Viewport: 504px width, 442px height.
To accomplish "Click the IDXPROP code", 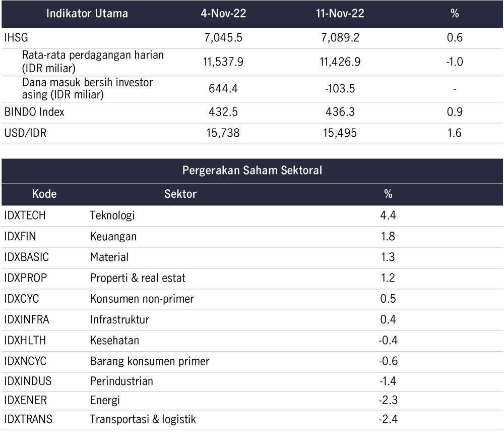I will tap(25, 278).
